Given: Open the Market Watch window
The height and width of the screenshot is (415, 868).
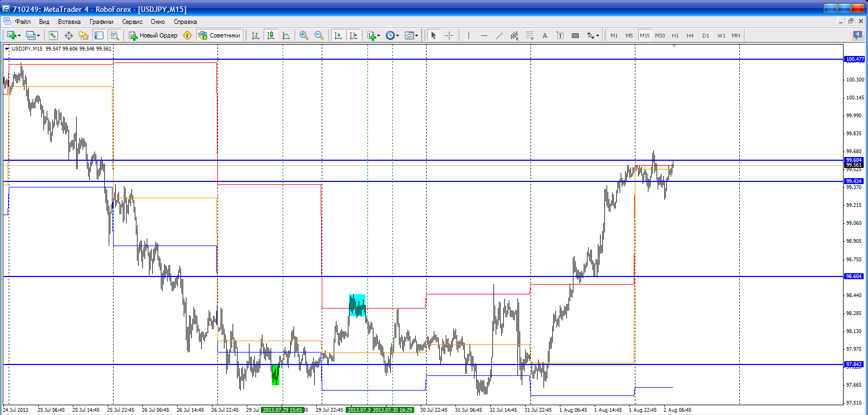Looking at the screenshot, I should 53,35.
